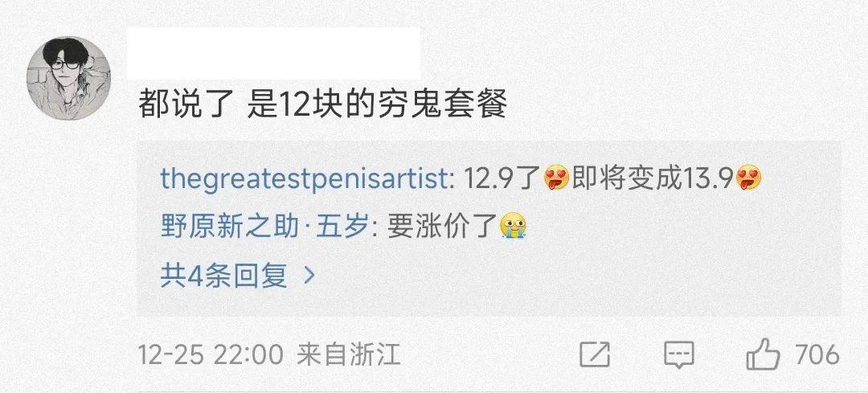
Task: Tap reply text 要涨价了
Action: (440, 227)
